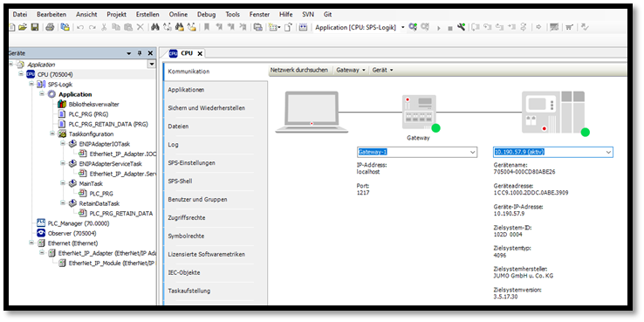Image resolution: width=644 pixels, height=322 pixels.
Task: Open the Gateway-1 combo box
Action: (x=417, y=152)
